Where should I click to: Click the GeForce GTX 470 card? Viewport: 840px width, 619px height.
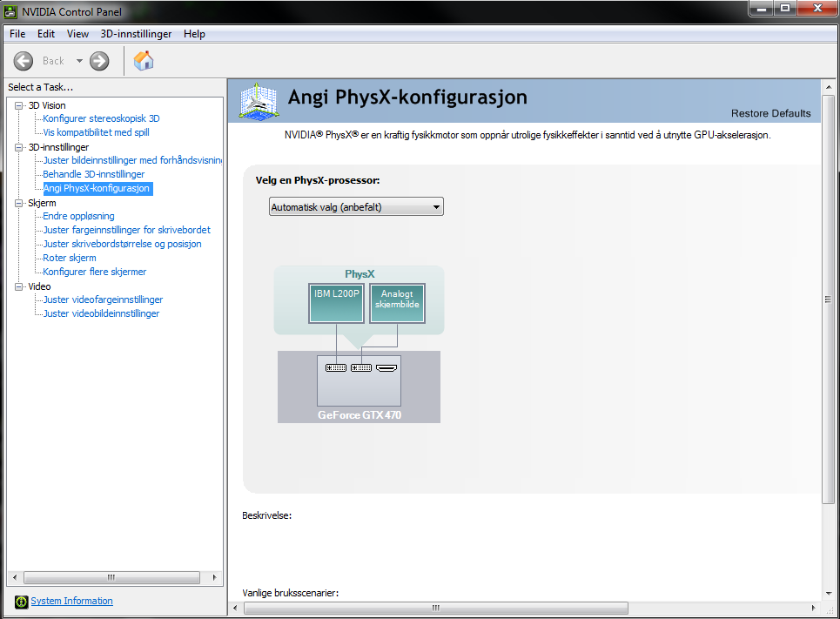(359, 387)
